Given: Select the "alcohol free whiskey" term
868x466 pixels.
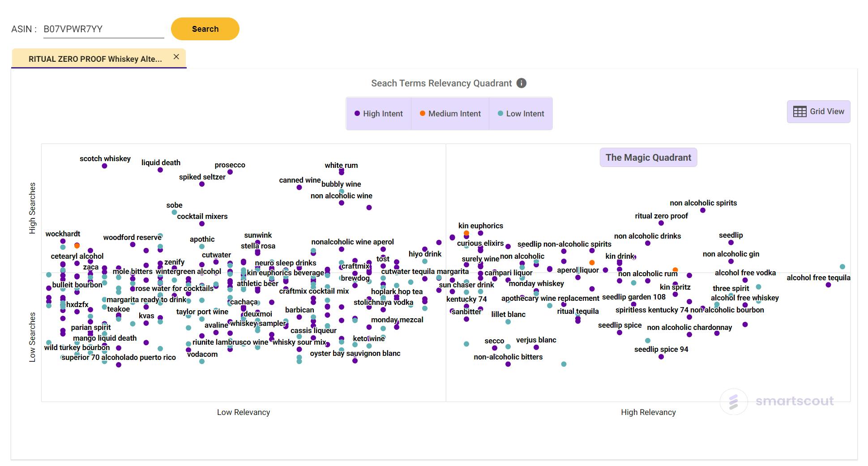Looking at the screenshot, I should point(745,298).
